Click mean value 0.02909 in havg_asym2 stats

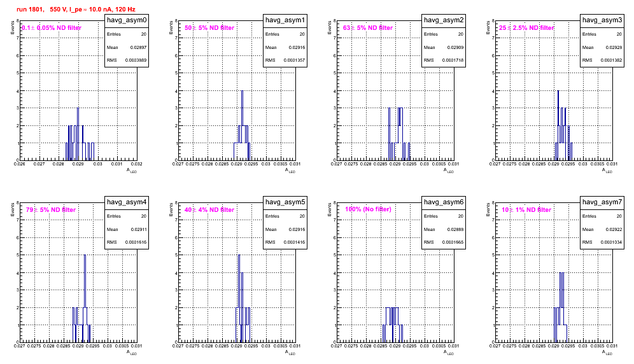tap(455, 47)
